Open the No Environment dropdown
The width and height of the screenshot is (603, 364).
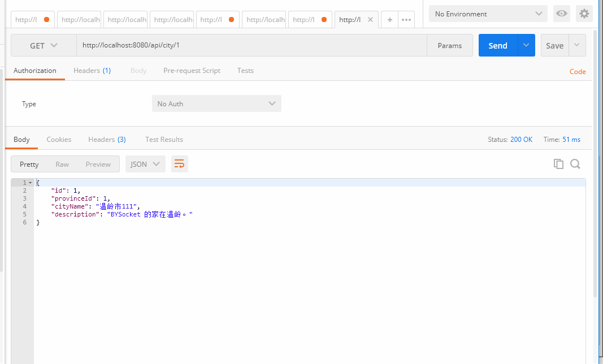[x=488, y=14]
